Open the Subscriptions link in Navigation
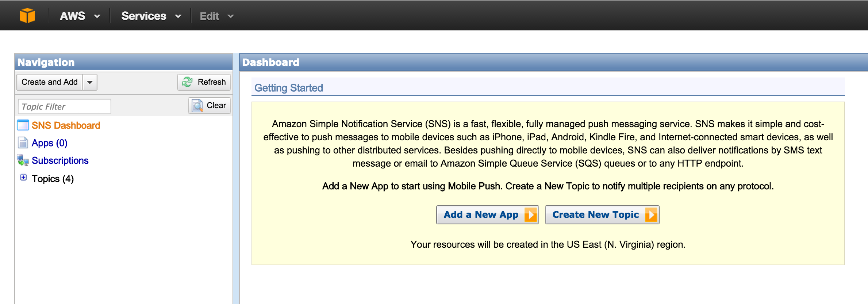This screenshot has width=868, height=304. [60, 160]
